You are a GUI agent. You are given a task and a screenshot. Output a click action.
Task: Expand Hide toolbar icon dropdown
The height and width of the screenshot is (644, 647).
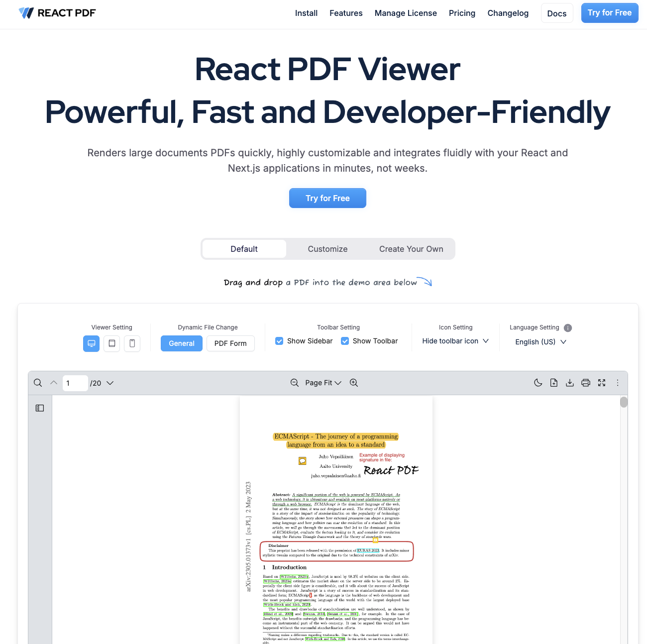455,341
